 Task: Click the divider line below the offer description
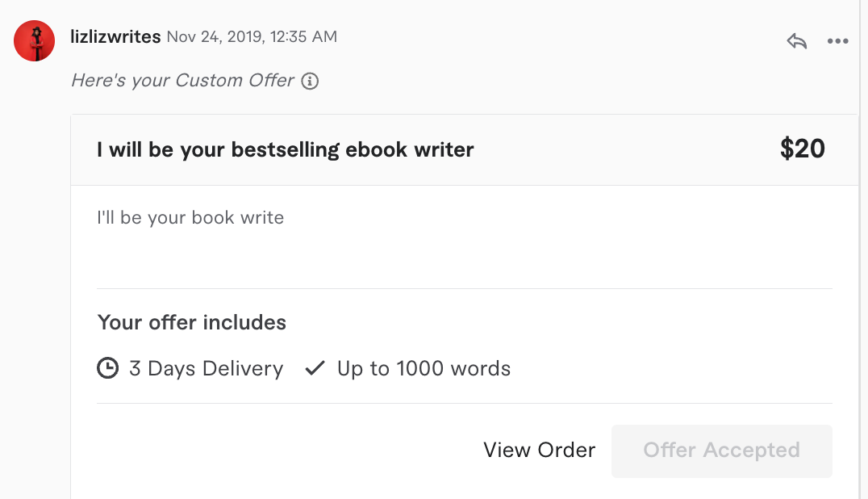tap(464, 288)
